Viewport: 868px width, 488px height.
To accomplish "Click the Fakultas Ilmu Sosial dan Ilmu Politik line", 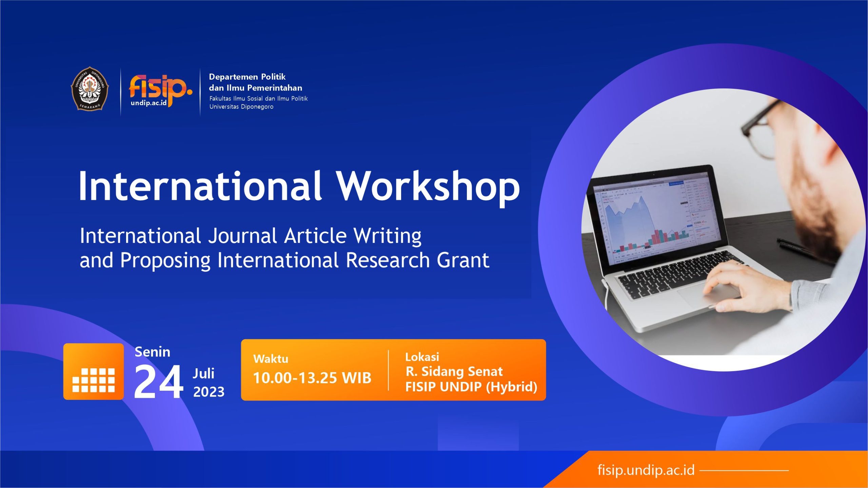I will pos(258,99).
